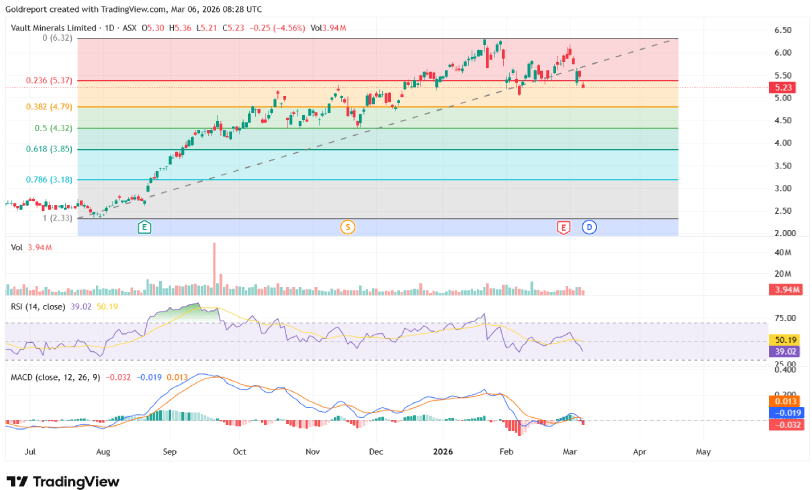Click the 2026 label on time axis

[x=445, y=452]
